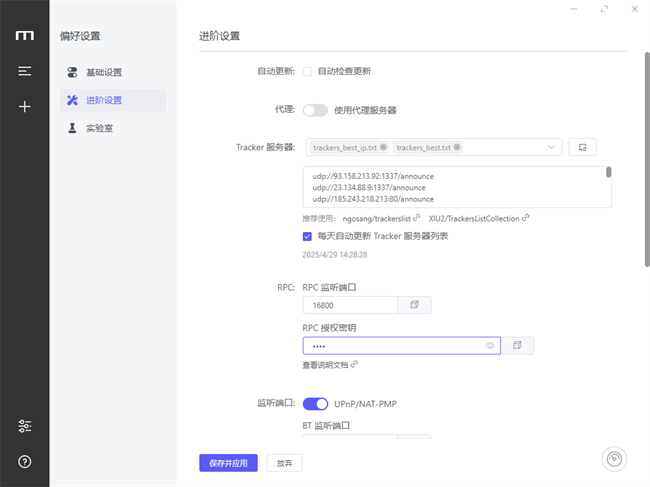Generate random RPC secret with dice icon

click(x=517, y=345)
